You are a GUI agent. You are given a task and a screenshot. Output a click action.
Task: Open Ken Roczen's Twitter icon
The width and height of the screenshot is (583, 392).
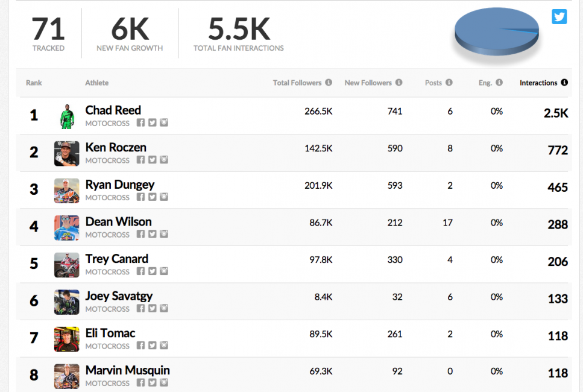tap(153, 160)
